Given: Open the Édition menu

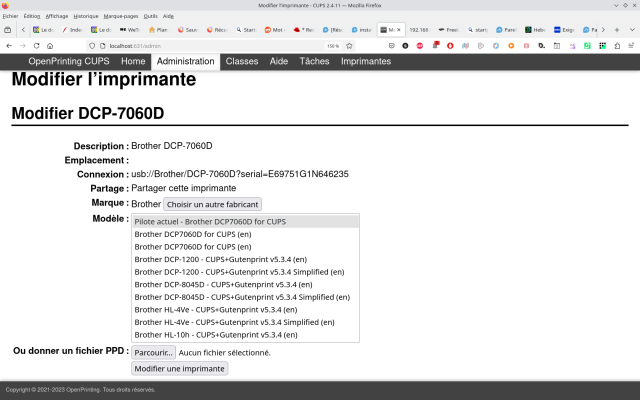Looking at the screenshot, I should pyautogui.click(x=32, y=16).
